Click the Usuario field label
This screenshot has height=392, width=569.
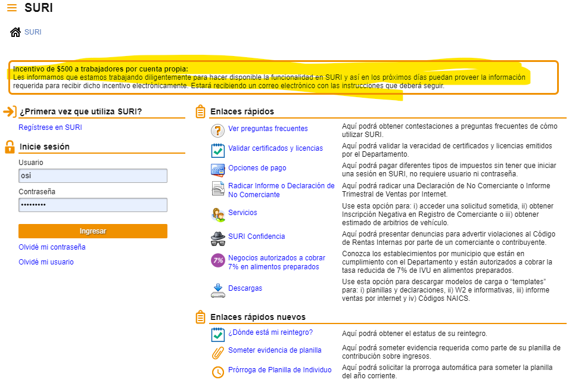[x=31, y=163]
